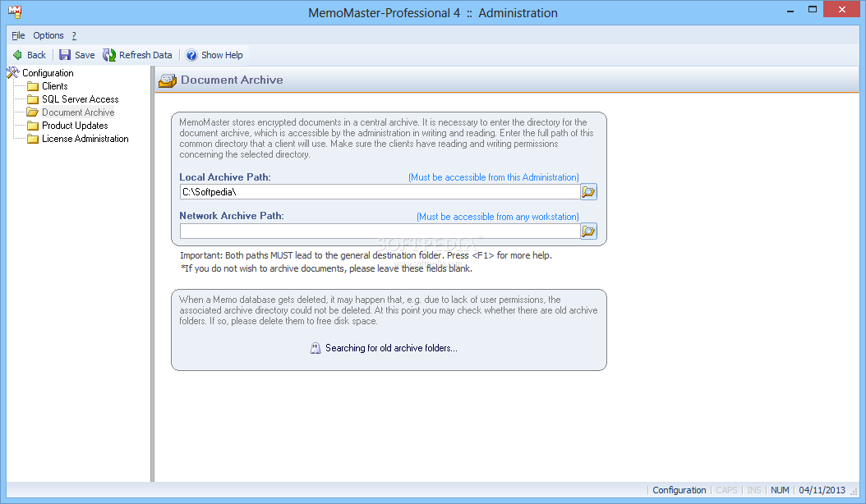Click the 'Document Archive' page heading
Viewport: 866px width, 504px height.
(x=232, y=80)
